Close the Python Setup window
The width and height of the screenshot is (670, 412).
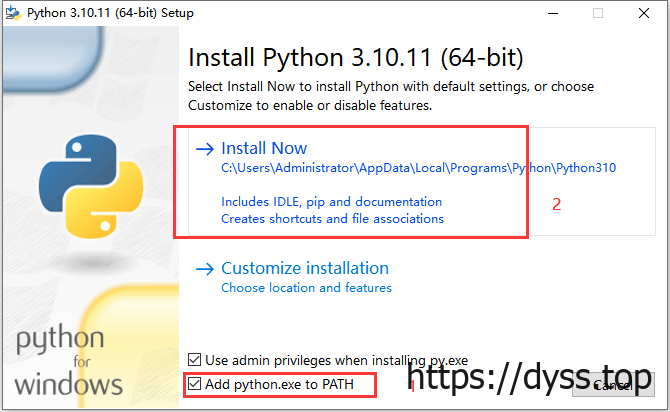coord(645,13)
